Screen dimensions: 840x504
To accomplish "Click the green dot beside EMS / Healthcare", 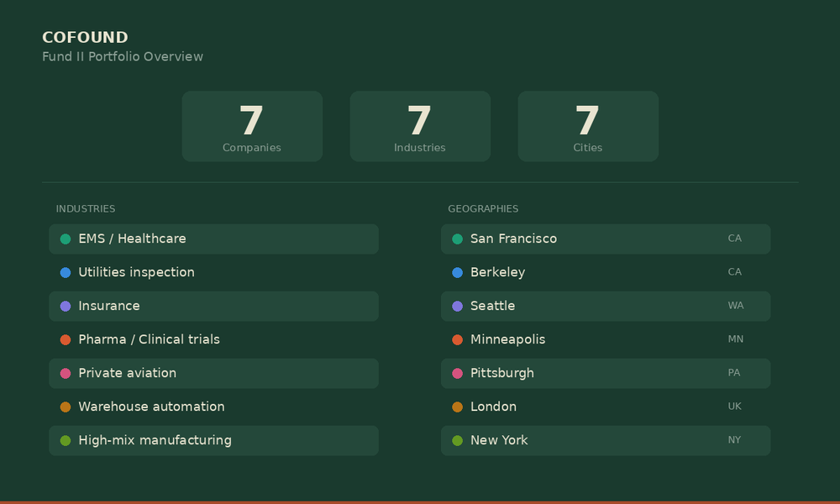I will point(66,239).
